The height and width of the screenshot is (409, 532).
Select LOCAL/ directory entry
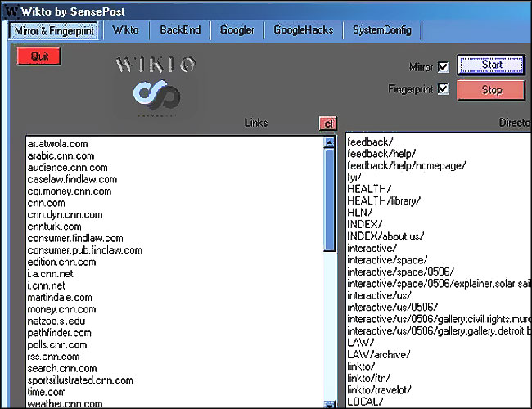tap(365, 402)
